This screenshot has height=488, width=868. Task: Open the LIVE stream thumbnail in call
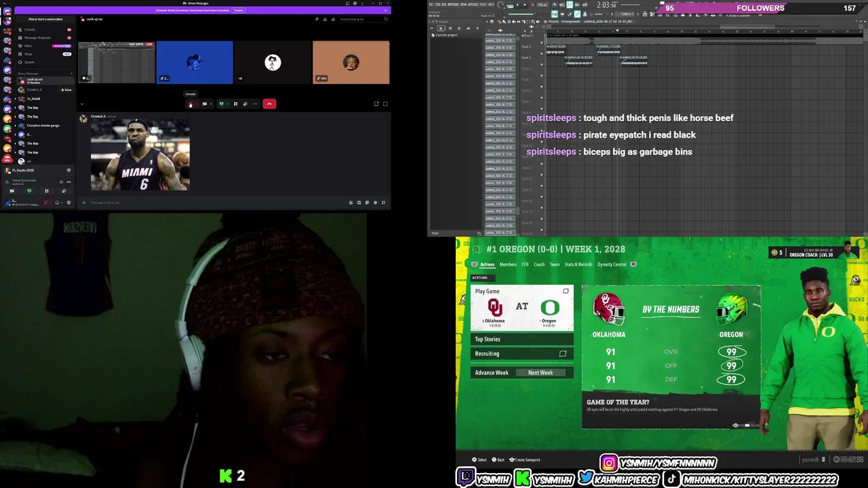(x=117, y=62)
